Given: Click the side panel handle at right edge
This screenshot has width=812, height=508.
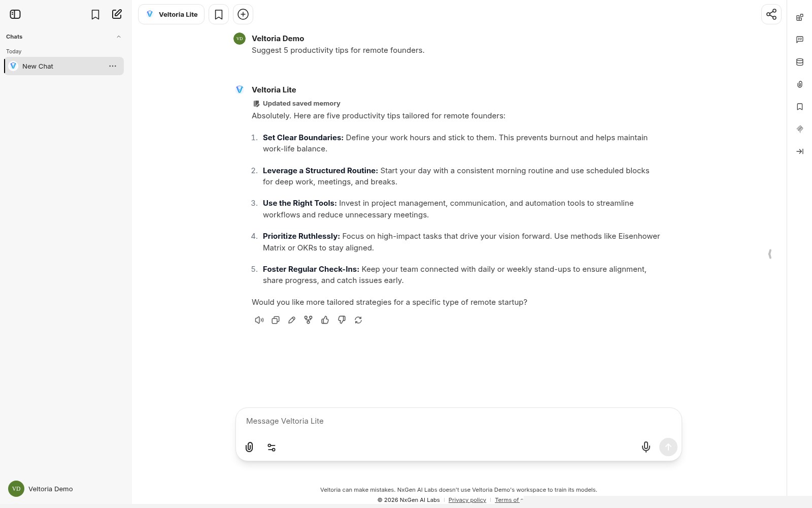Looking at the screenshot, I should 770,254.
